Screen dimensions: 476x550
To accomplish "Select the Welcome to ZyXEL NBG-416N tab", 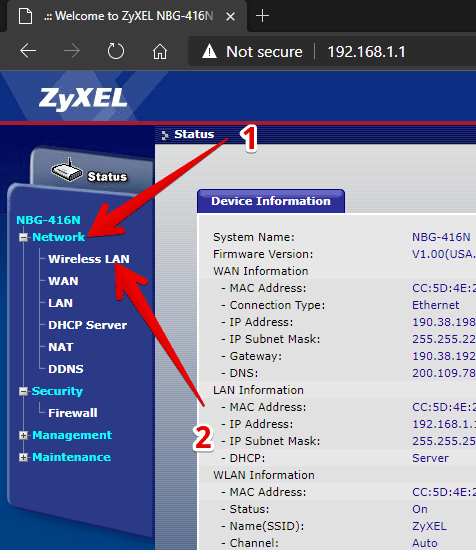I will point(126,16).
